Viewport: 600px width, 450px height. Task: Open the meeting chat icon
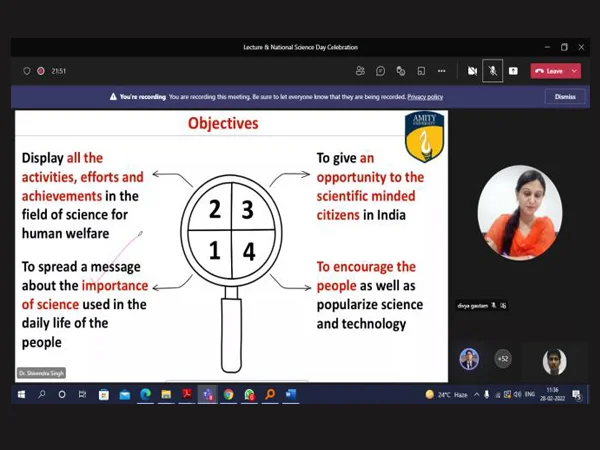click(x=380, y=71)
